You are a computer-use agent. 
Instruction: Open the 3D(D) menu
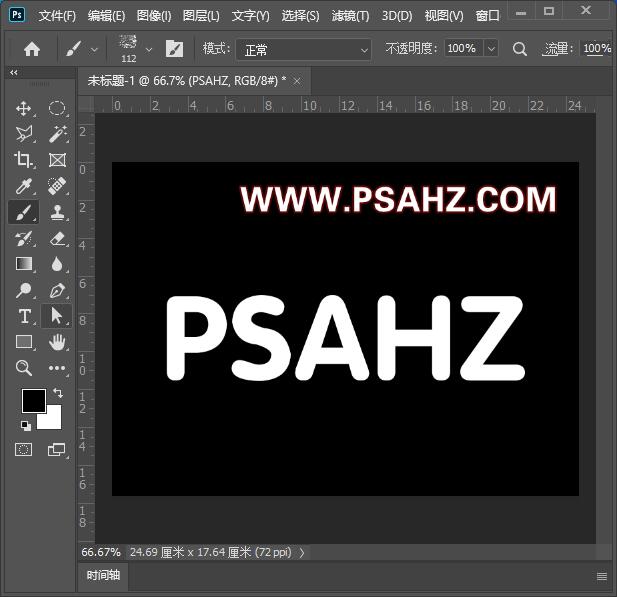click(397, 16)
